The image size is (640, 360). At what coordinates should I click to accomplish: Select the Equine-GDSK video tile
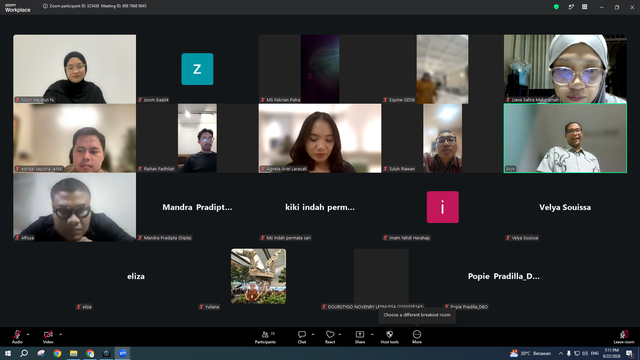442,69
